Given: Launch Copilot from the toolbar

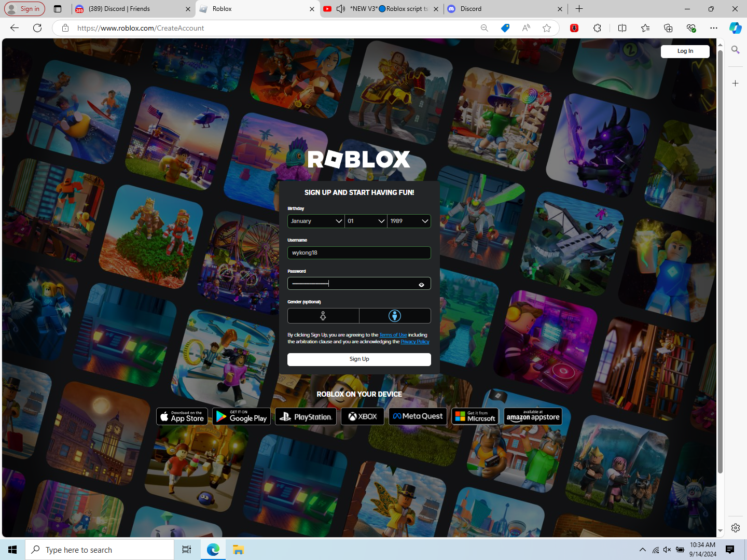Looking at the screenshot, I should [x=736, y=28].
